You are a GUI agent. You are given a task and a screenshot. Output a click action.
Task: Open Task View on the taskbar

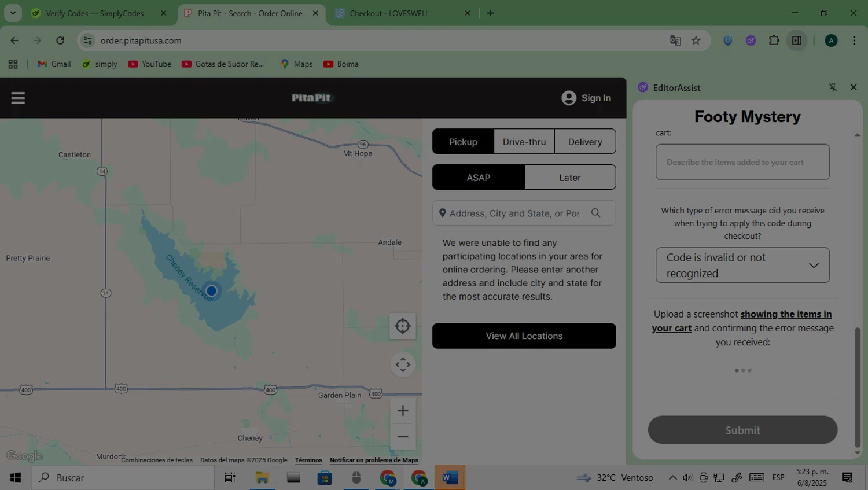(x=230, y=478)
